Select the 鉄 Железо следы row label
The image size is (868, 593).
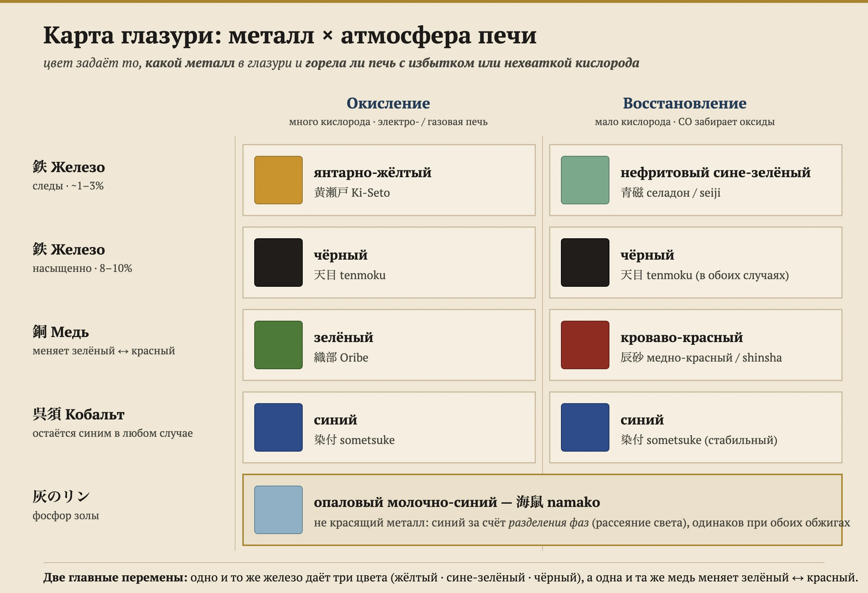point(69,175)
